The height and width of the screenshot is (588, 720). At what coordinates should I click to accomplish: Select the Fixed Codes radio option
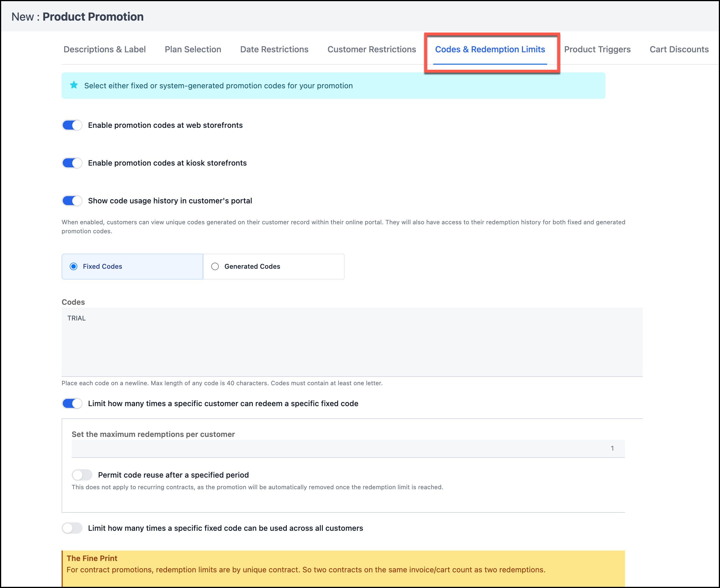(x=74, y=267)
